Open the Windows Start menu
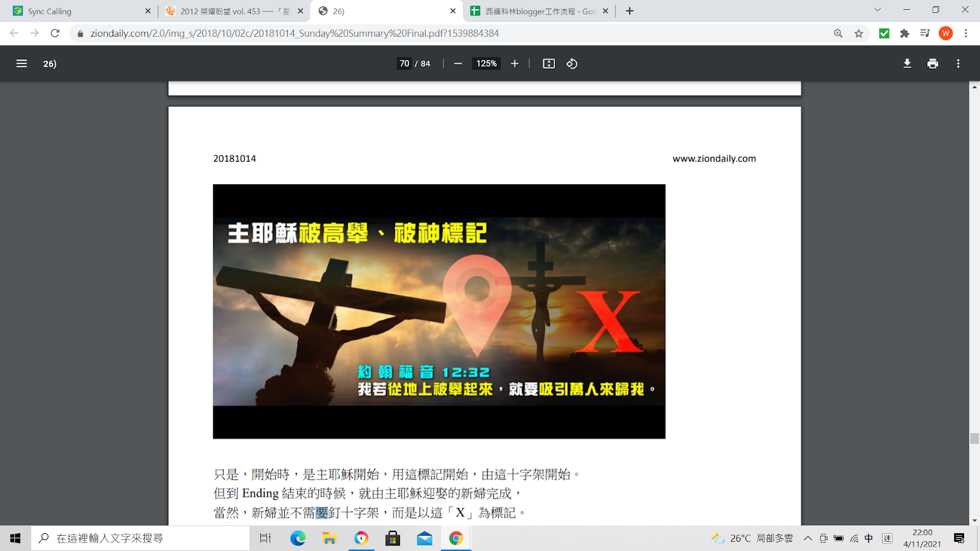Screen dimensions: 980x551 [x=15, y=538]
